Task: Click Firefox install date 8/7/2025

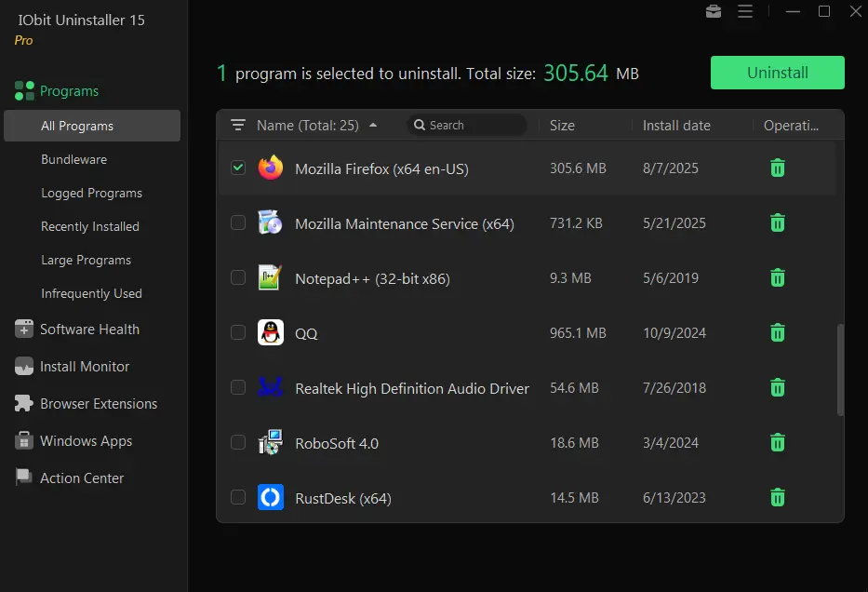Action: (671, 168)
